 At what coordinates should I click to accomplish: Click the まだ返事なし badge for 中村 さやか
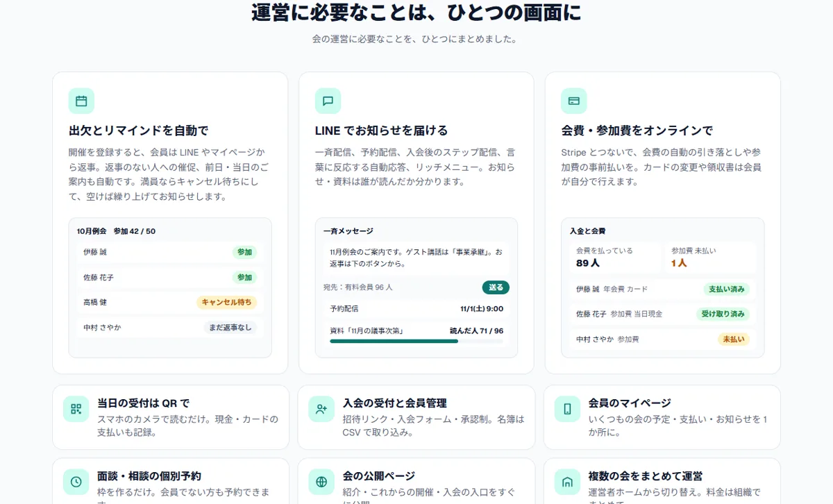230,327
